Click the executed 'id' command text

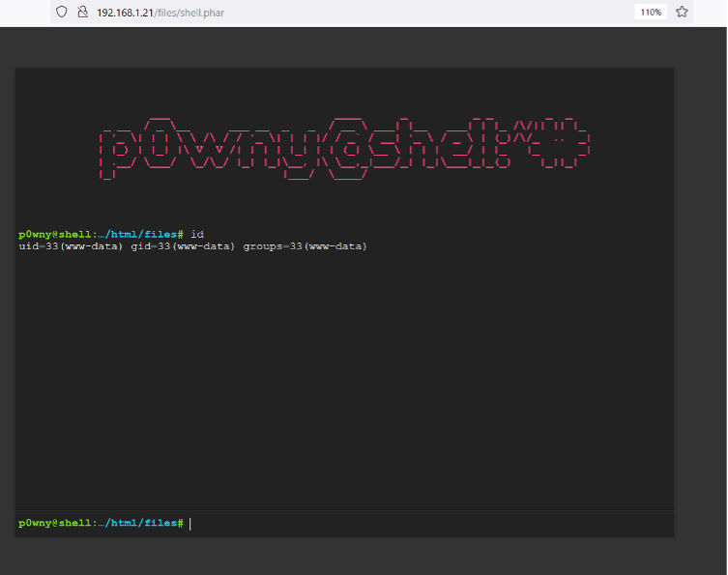pos(197,234)
